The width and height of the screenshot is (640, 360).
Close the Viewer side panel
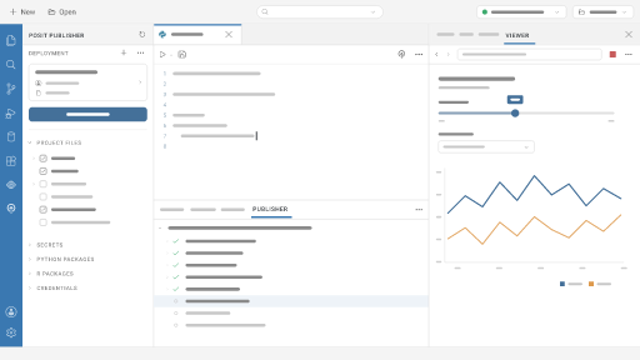629,35
